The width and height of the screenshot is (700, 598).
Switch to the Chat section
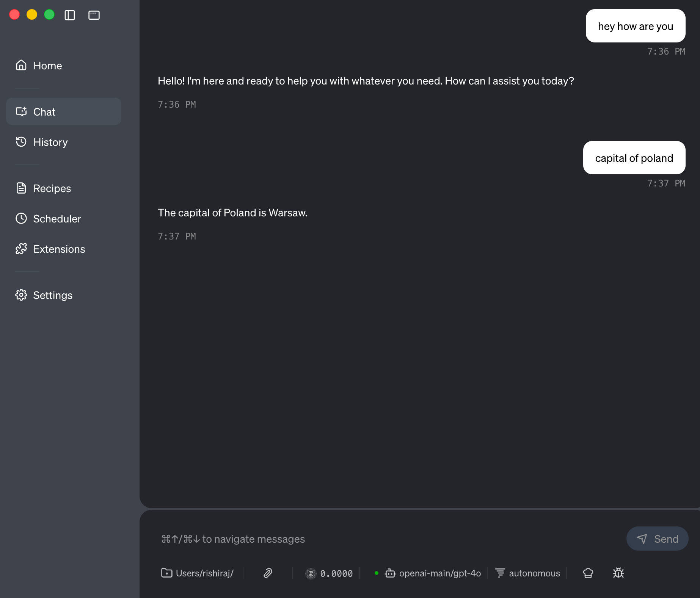coord(44,111)
